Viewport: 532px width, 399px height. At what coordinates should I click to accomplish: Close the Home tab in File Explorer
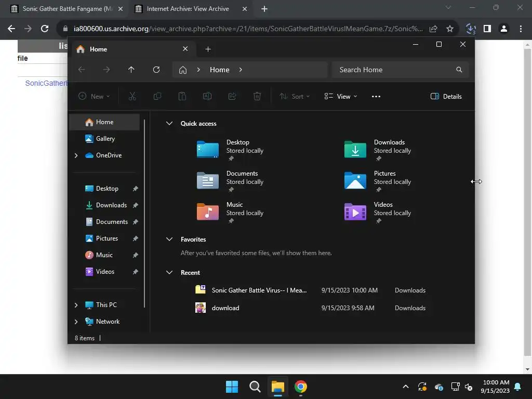(185, 49)
